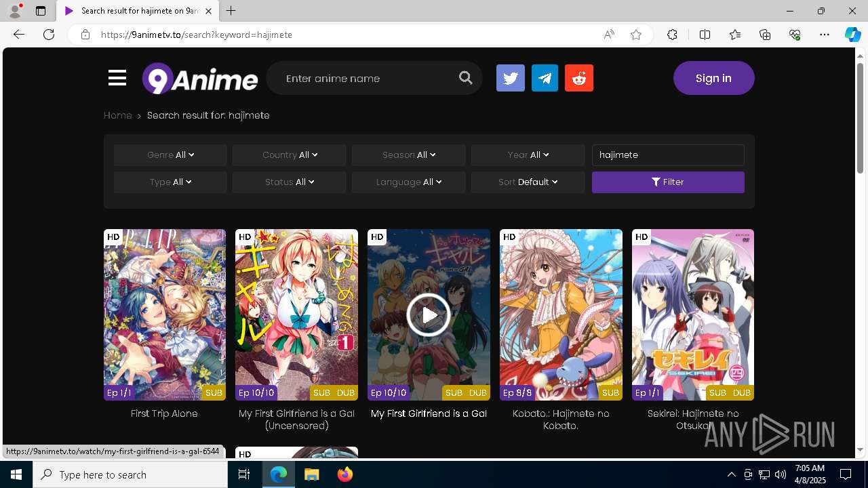Open the notification center icon
Image resolution: width=868 pixels, height=488 pixels.
[846, 474]
